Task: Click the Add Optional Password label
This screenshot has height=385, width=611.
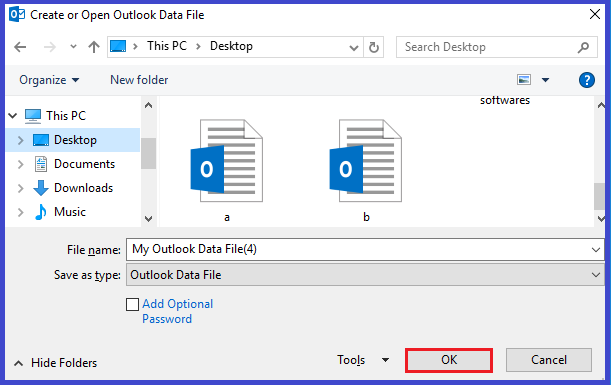Action: tap(178, 311)
